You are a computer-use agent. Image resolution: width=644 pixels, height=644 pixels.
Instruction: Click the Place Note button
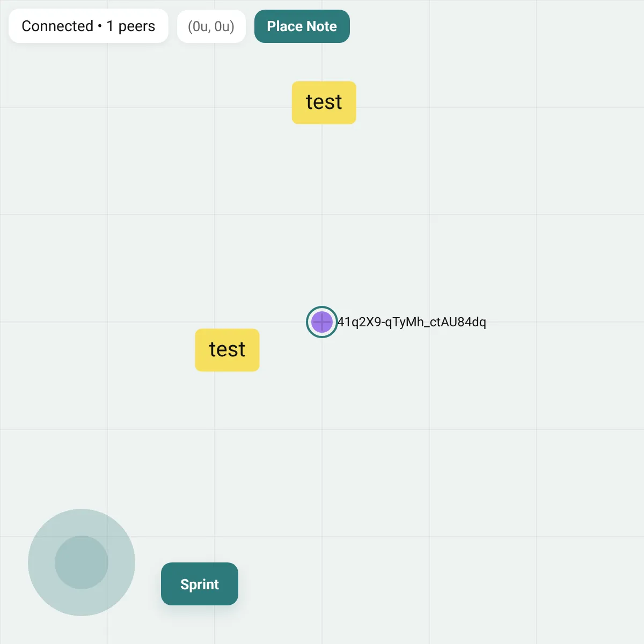click(302, 26)
